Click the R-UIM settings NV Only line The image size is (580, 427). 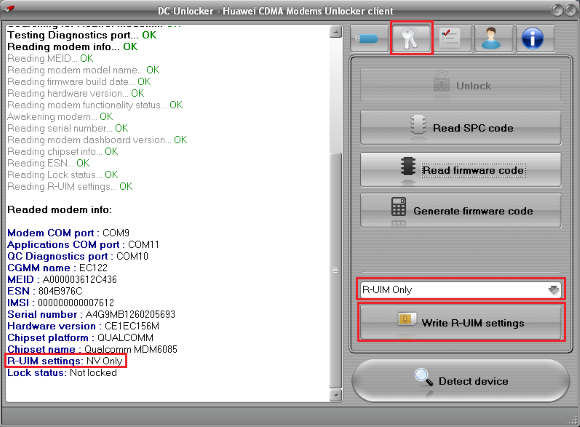65,361
